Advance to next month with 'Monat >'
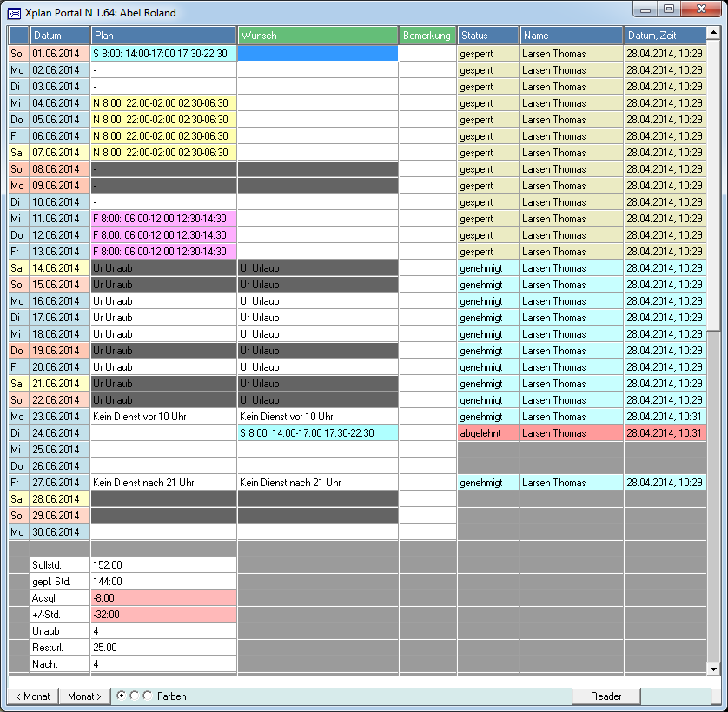The image size is (728, 712). tap(84, 696)
